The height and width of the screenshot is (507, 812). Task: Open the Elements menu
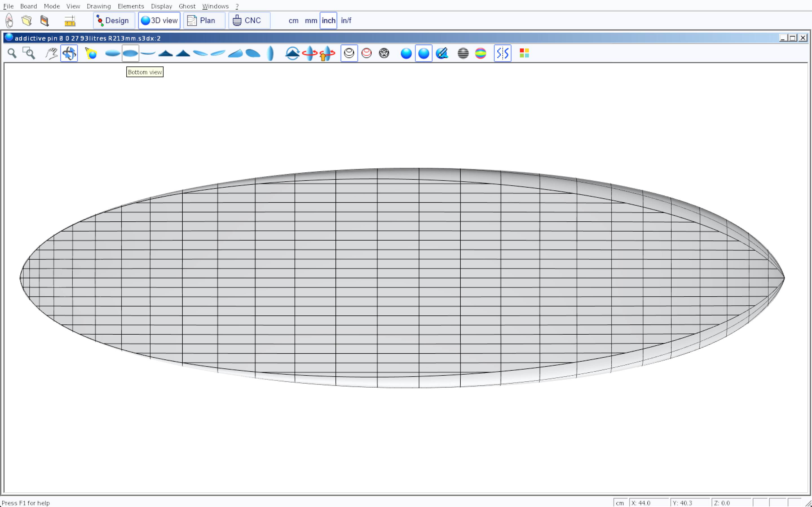coord(131,6)
